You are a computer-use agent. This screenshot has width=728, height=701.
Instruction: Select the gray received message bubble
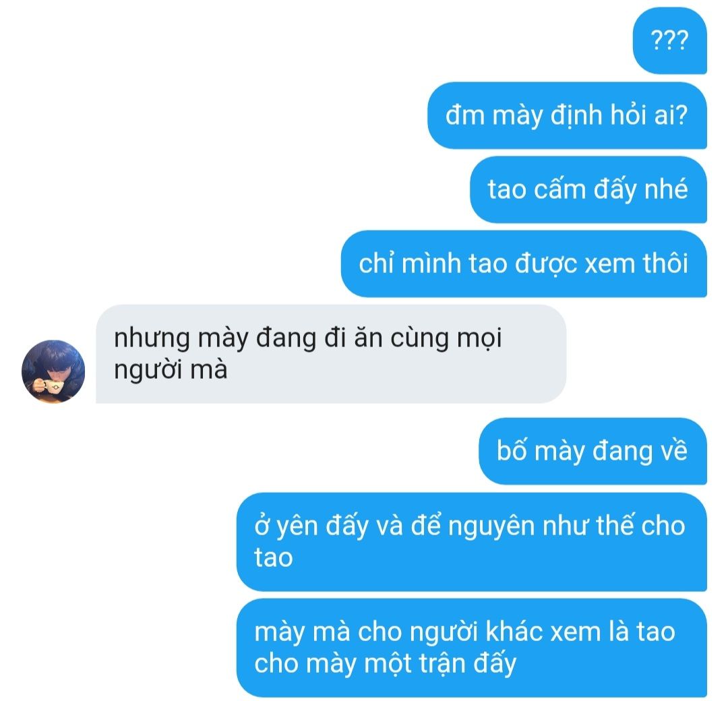coord(331,354)
